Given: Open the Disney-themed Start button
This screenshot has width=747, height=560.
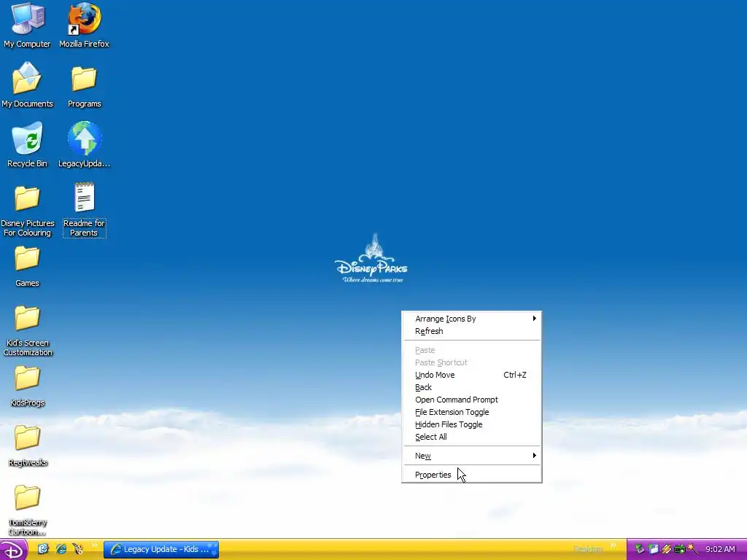Looking at the screenshot, I should coord(14,550).
